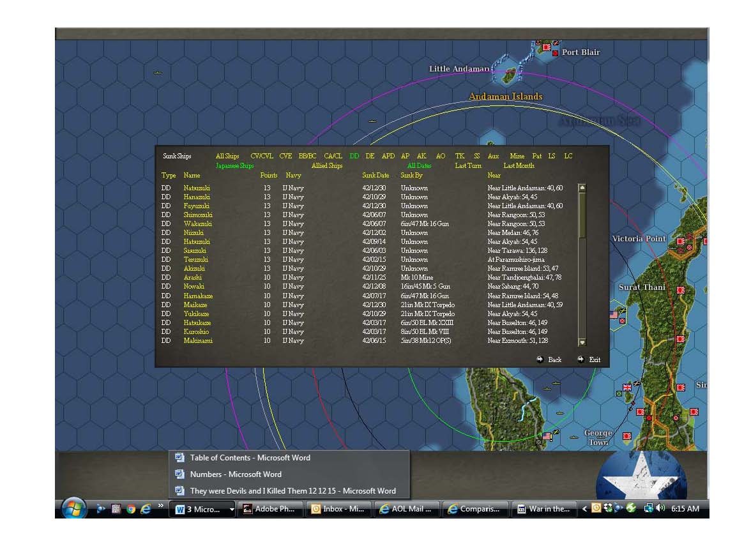Image resolution: width=751 pixels, height=560 pixels.
Task: Click the ship list scrollbar thumb
Action: tap(582, 216)
